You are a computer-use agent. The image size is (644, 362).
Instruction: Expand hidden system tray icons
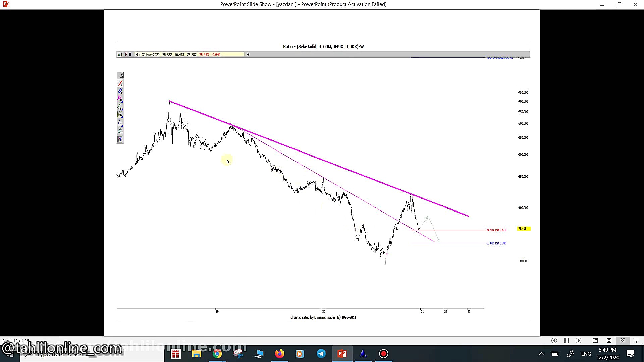coord(541,354)
